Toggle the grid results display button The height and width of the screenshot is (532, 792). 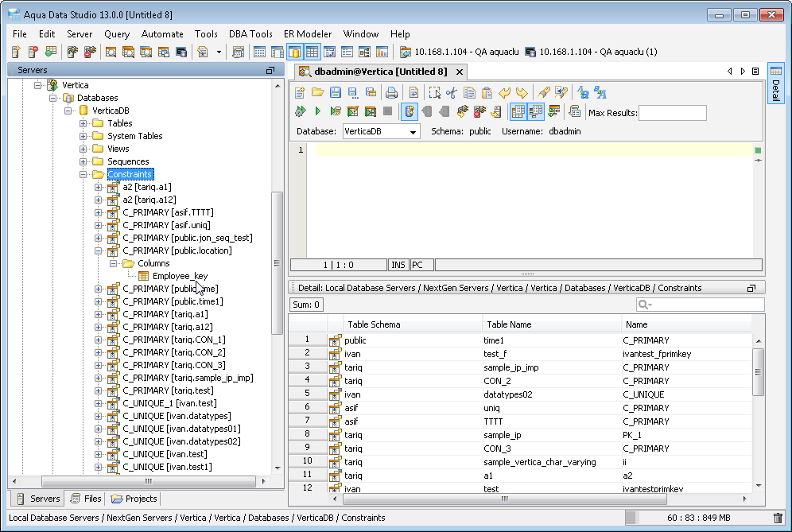click(x=518, y=111)
